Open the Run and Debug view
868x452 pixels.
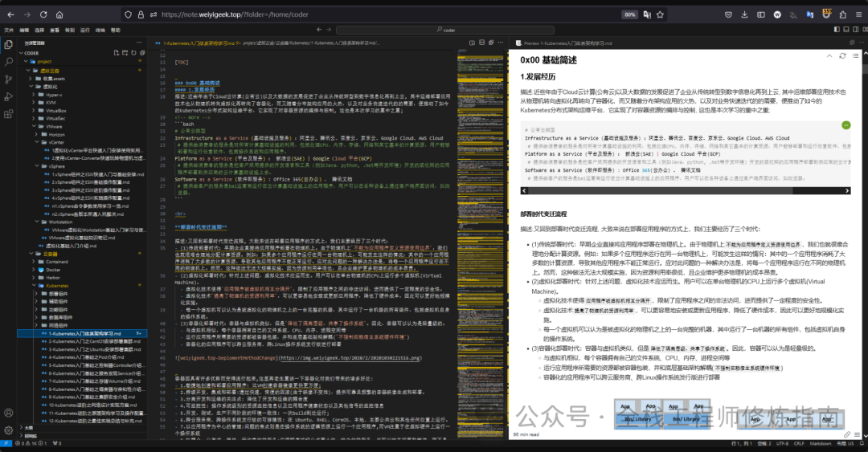8,97
